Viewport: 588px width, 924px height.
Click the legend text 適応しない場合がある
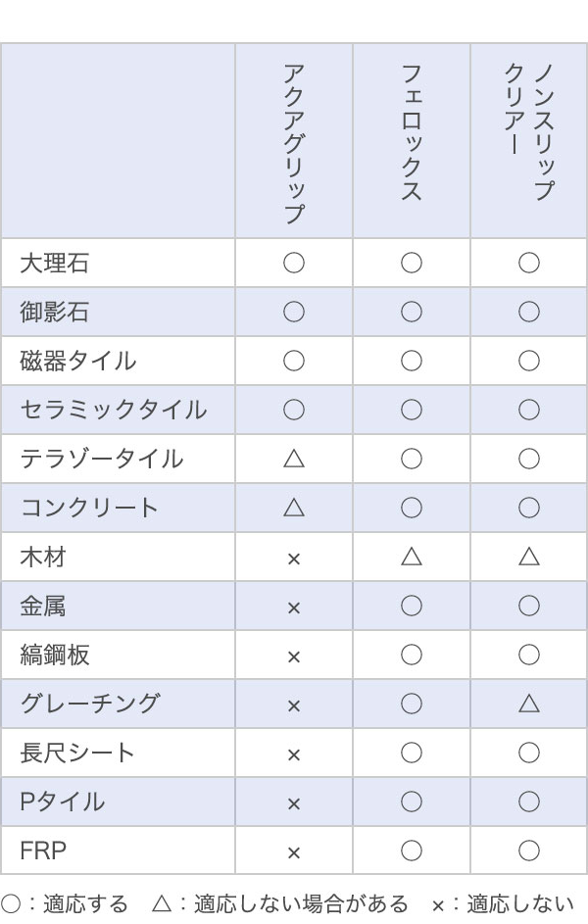tap(301, 903)
